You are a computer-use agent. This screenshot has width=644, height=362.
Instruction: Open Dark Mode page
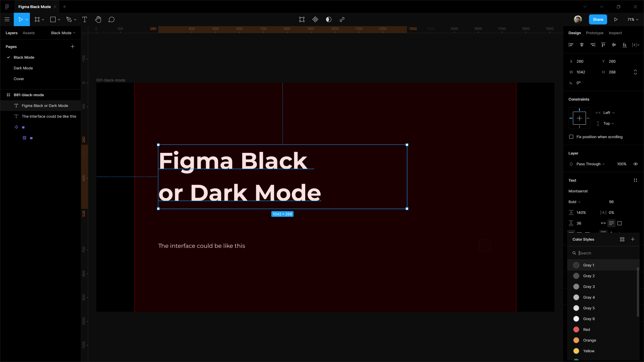pyautogui.click(x=23, y=68)
